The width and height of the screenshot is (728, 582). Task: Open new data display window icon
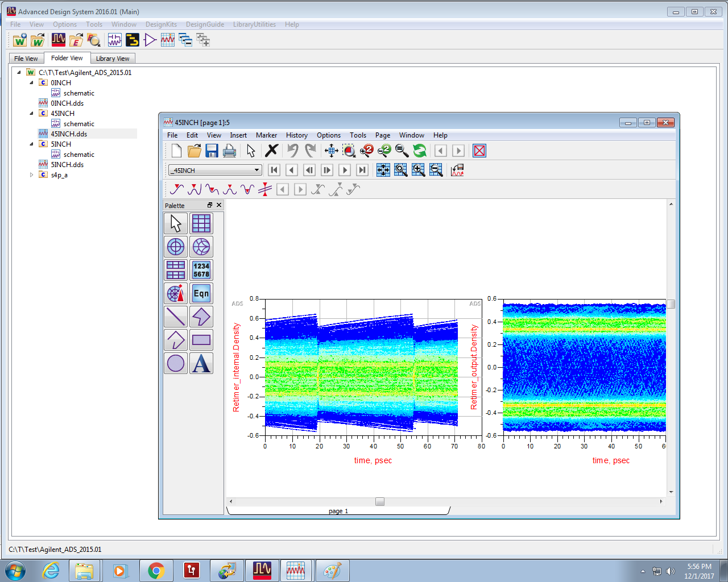click(x=168, y=40)
